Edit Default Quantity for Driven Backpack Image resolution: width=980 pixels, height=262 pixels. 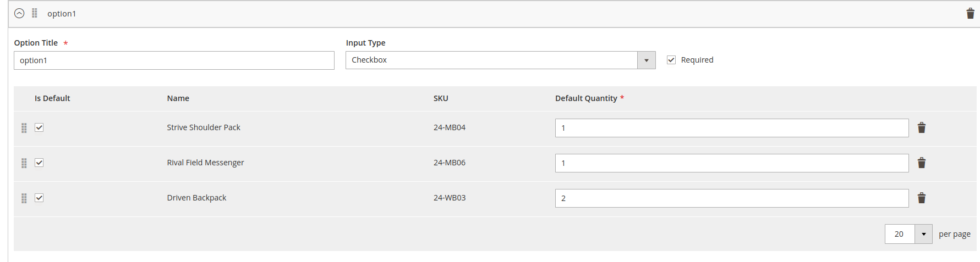point(731,198)
